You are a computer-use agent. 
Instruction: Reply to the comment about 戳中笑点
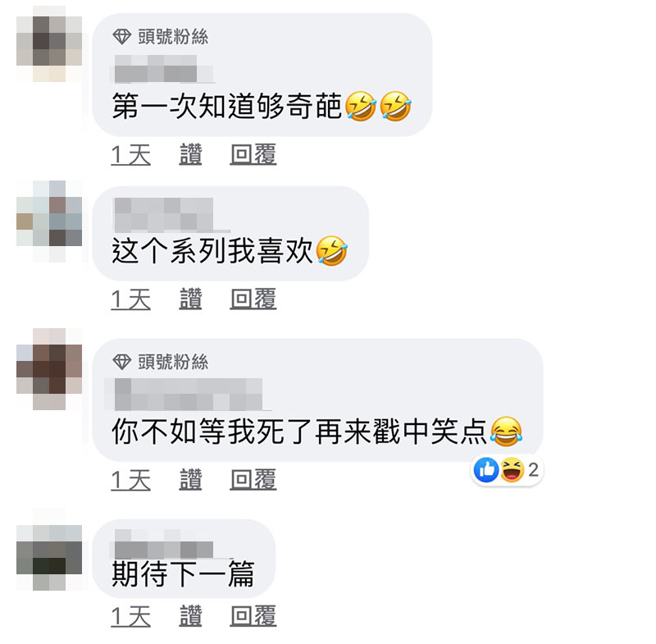click(x=253, y=480)
